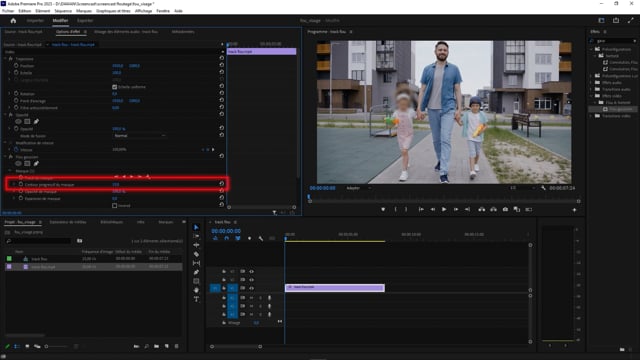Toggle animation stopwatch for Rotation
The image size is (640, 360).
16,93
